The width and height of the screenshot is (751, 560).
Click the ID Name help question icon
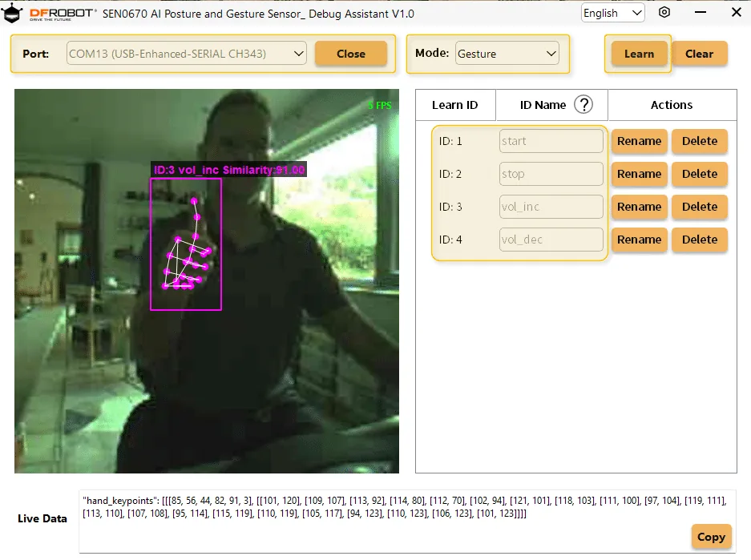(x=583, y=104)
